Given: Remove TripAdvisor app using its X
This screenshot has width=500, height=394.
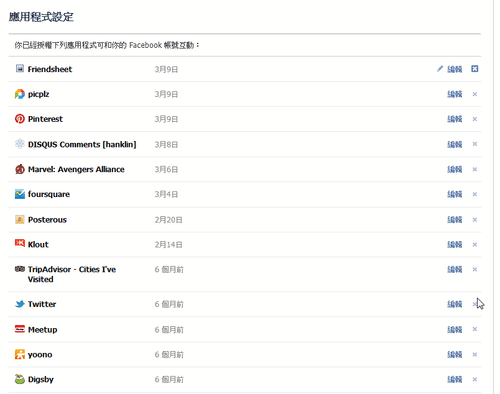Looking at the screenshot, I should [475, 269].
